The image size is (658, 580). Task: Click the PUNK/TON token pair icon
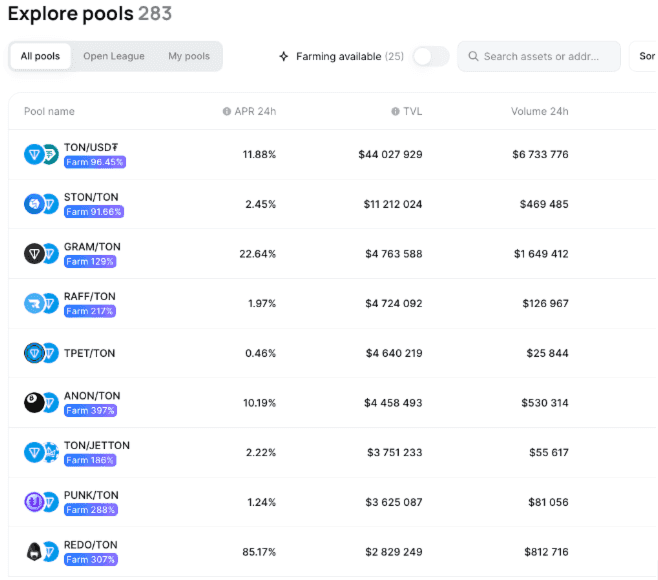(41, 502)
